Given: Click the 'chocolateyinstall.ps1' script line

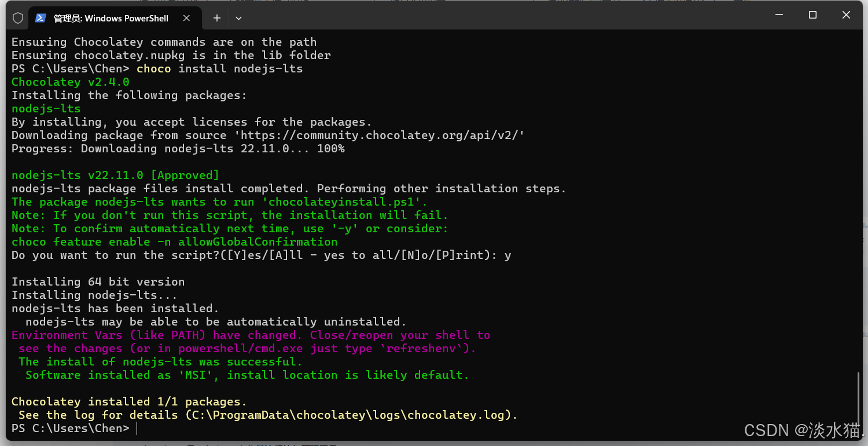Looking at the screenshot, I should click(219, 202).
